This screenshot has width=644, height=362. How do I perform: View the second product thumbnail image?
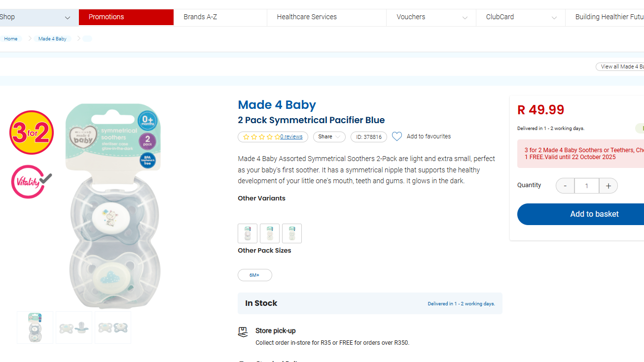(x=74, y=328)
